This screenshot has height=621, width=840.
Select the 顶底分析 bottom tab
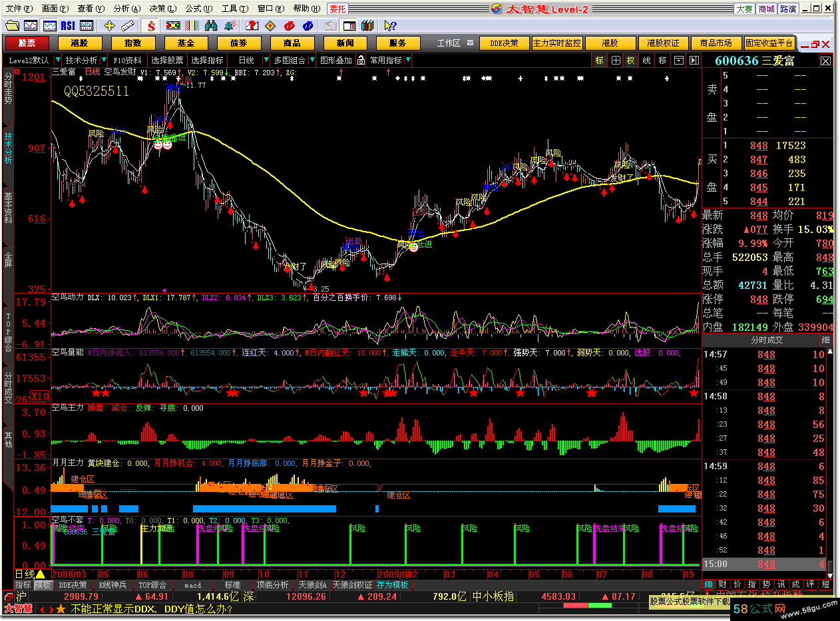[273, 585]
